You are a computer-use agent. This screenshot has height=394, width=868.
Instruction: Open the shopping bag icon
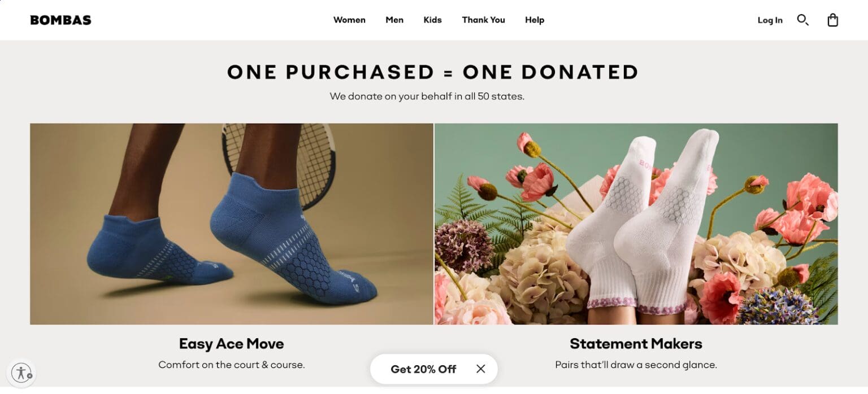pos(832,20)
